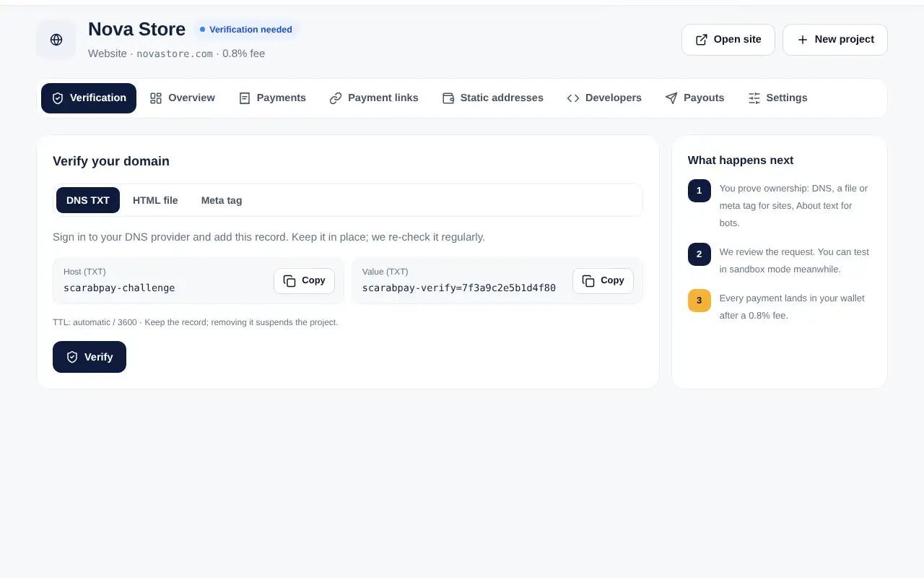The image size is (924, 578).
Task: Click the globe icon beside Nova Store
Action: point(56,40)
